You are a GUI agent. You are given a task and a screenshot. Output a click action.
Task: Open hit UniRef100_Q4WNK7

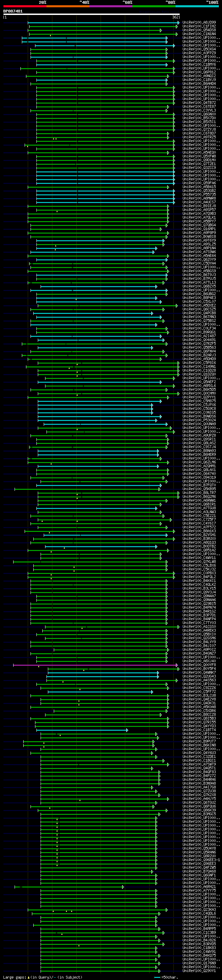click(x=199, y=673)
